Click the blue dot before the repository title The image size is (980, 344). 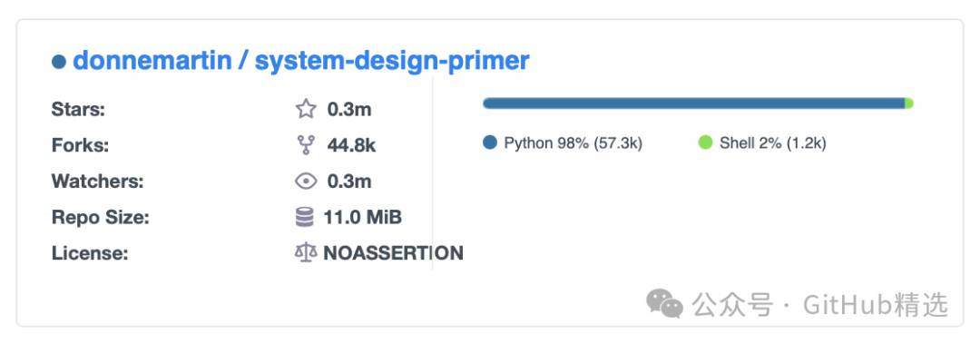coord(59,62)
